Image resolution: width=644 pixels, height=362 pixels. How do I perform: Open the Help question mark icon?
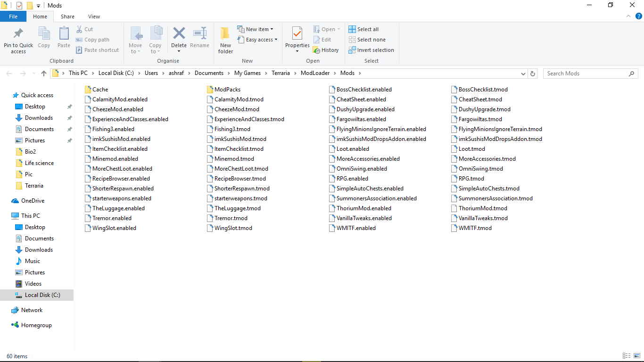point(639,16)
